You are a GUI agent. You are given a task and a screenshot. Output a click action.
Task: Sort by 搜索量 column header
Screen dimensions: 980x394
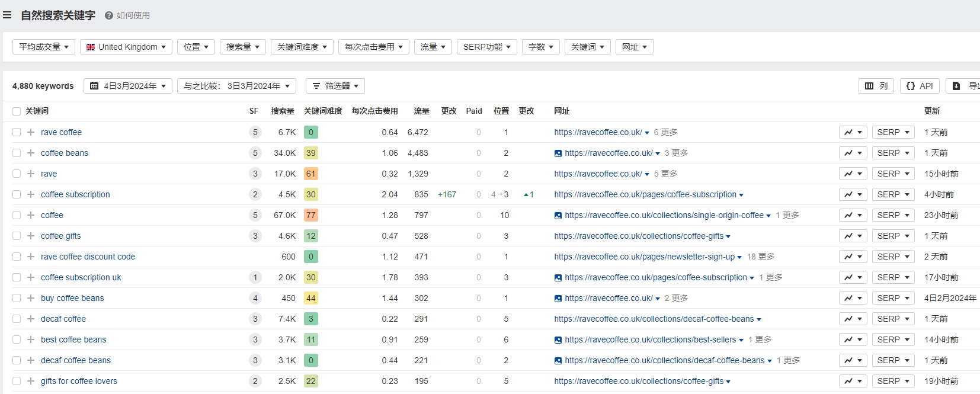(283, 111)
